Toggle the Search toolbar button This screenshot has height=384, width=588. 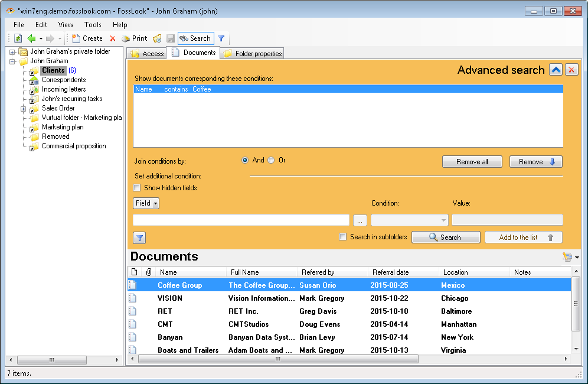196,38
